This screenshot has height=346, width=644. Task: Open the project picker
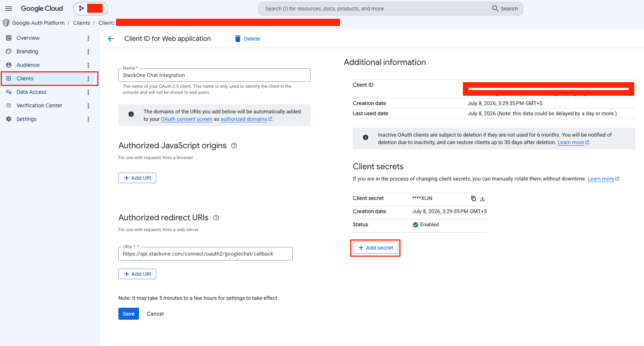tap(91, 8)
